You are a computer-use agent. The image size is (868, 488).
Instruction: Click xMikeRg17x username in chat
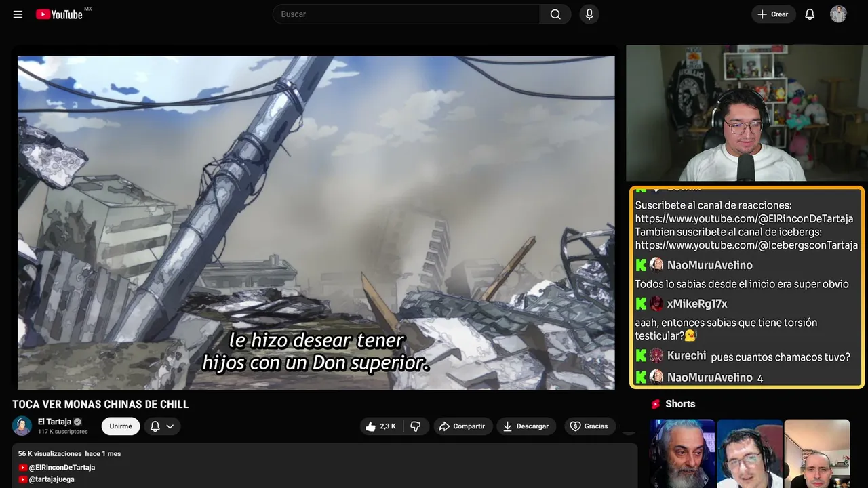697,304
